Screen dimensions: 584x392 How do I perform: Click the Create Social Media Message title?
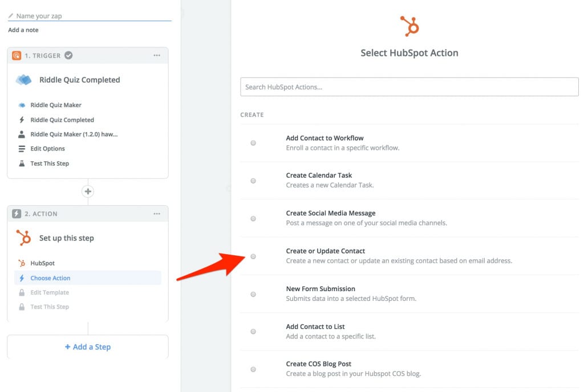(x=330, y=213)
